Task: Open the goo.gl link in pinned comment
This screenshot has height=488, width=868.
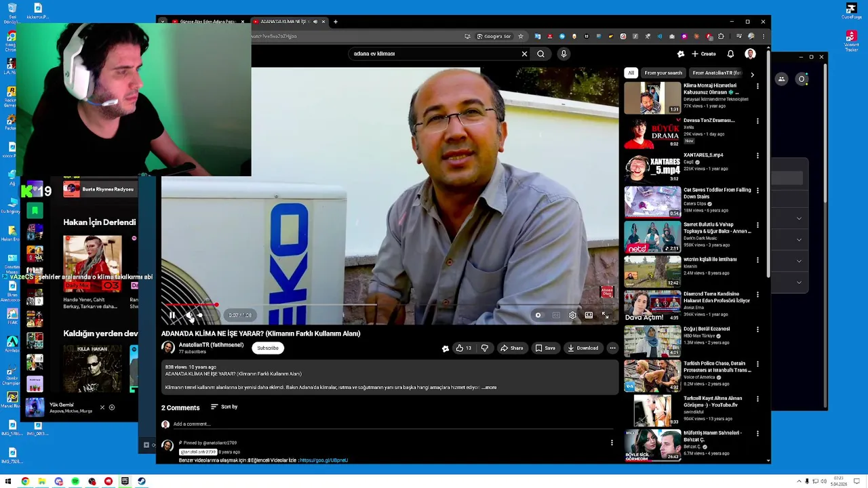Action: click(x=323, y=460)
